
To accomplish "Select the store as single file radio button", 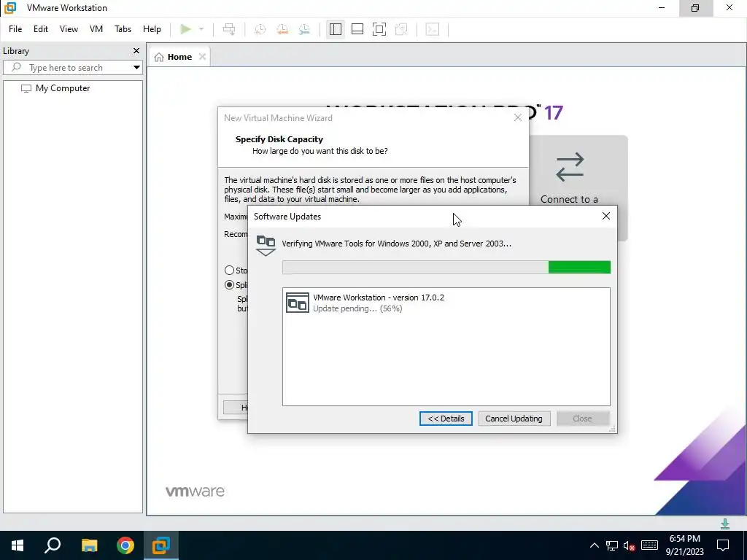I will pyautogui.click(x=229, y=271).
